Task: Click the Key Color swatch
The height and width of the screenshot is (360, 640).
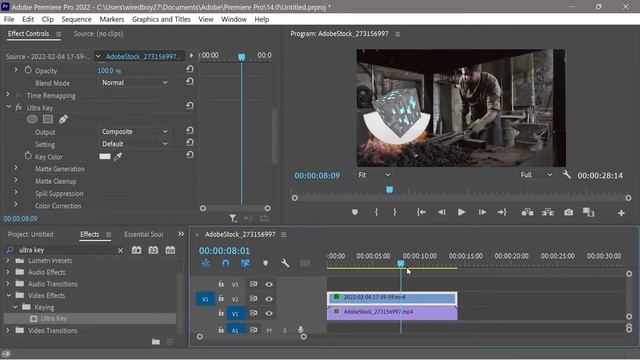Action: coord(105,156)
